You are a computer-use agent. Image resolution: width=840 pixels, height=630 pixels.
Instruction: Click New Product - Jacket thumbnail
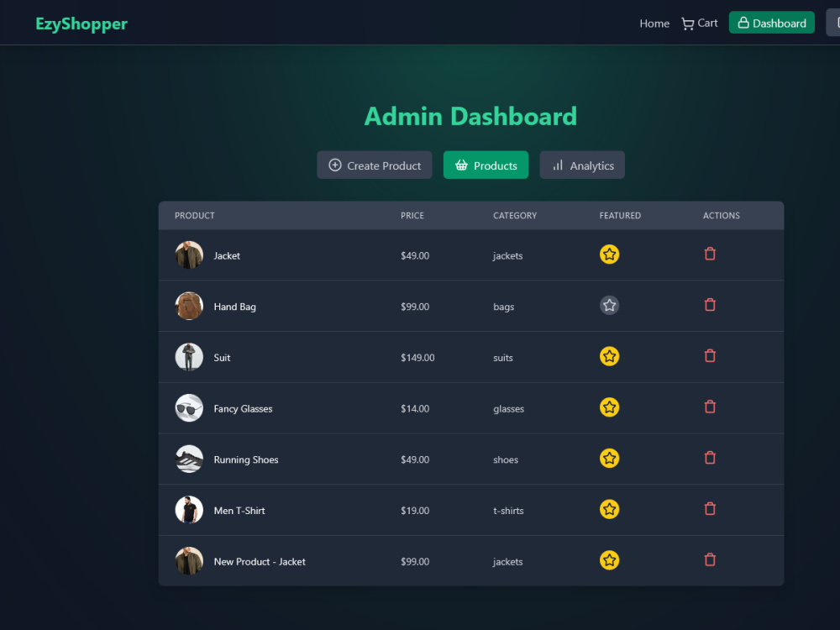coord(189,561)
